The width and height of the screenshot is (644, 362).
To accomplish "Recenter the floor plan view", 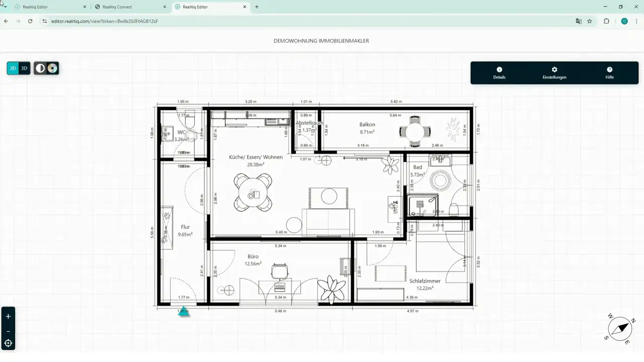I will click(8, 344).
